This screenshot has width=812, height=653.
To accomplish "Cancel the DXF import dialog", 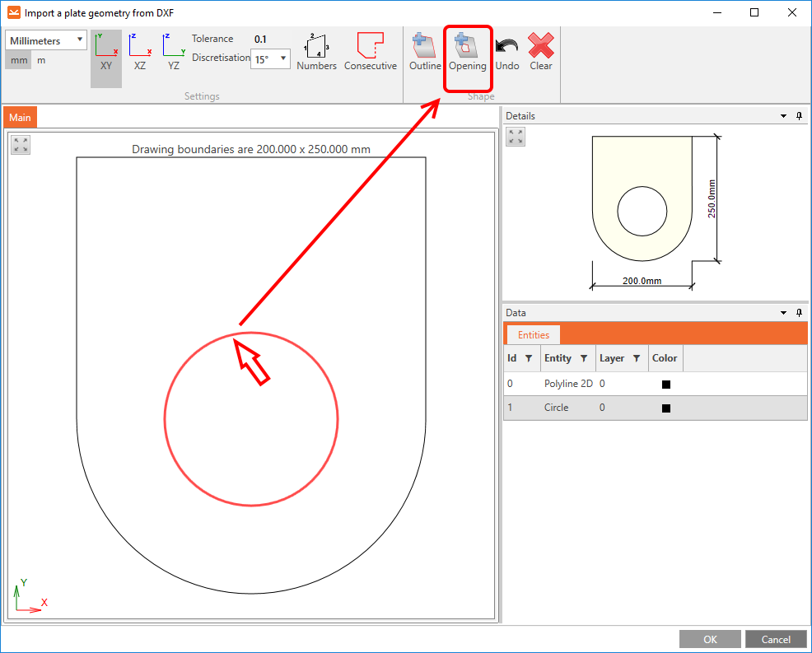I will pos(775,639).
